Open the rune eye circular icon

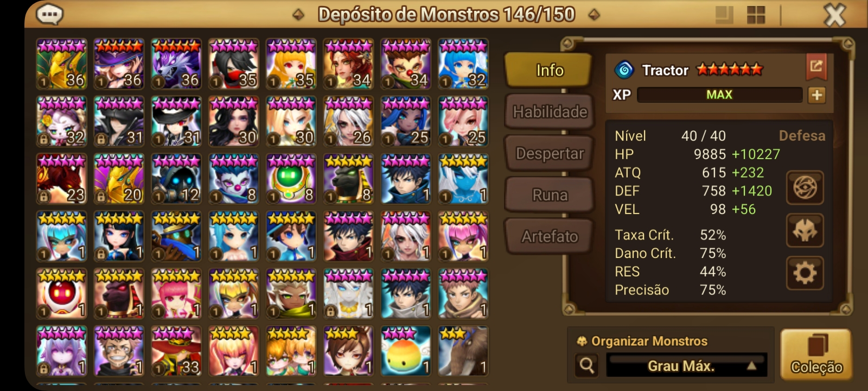tap(805, 187)
